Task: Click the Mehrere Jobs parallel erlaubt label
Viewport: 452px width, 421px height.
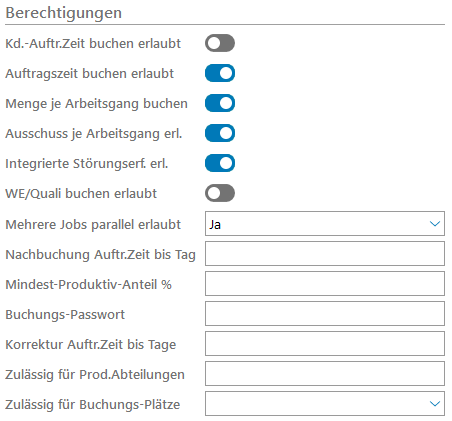Action: tap(93, 224)
